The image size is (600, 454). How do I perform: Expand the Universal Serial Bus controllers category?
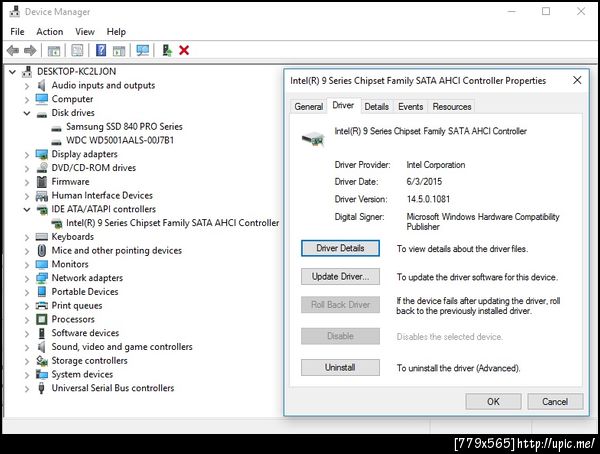coord(27,389)
